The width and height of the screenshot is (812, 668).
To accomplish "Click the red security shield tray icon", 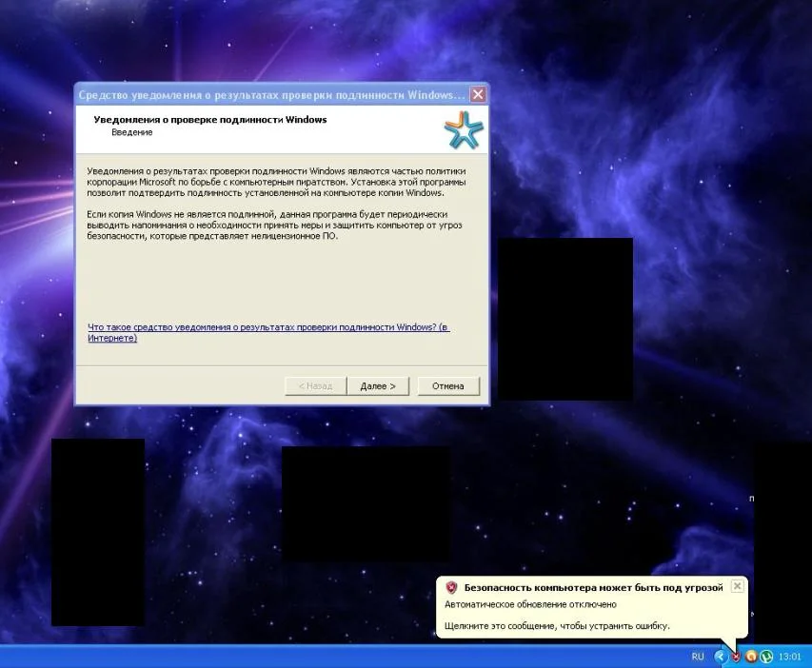I will [735, 658].
